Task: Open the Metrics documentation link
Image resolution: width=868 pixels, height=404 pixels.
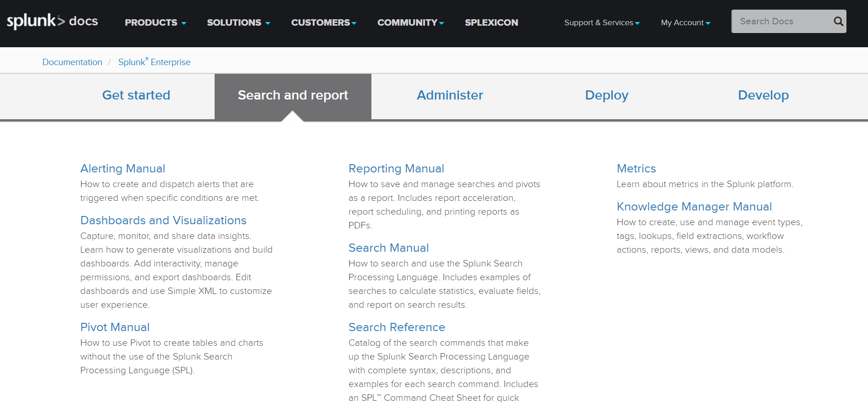Action: (636, 169)
